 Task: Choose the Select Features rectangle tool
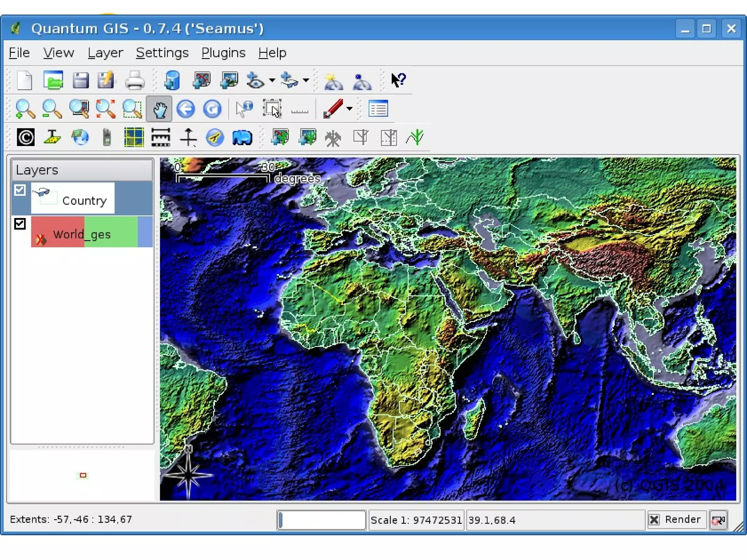click(272, 109)
